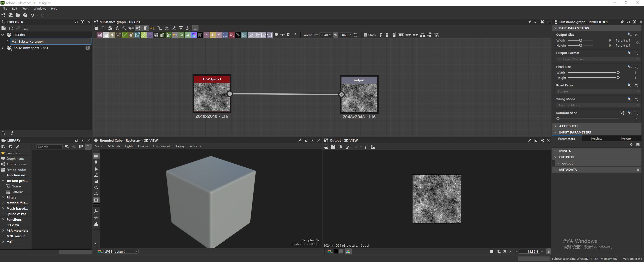Screen dimensions: 644x262
Task: Open the Windows menu
Action: (40, 9)
